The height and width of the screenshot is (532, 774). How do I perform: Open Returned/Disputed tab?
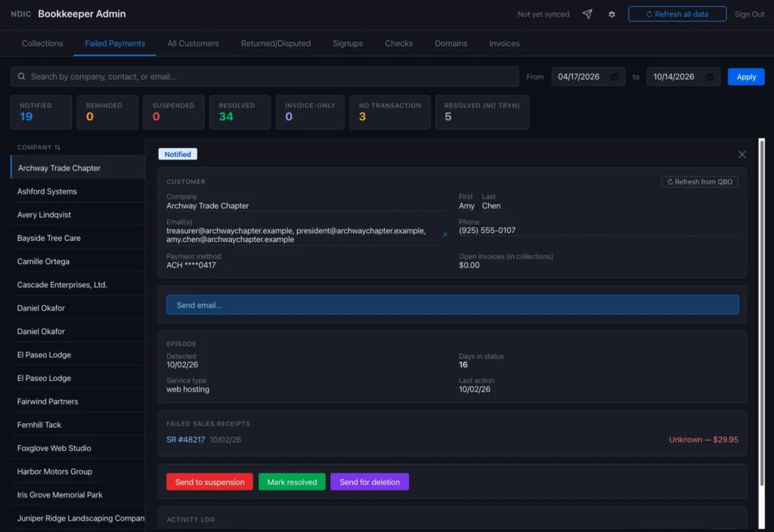pos(275,43)
